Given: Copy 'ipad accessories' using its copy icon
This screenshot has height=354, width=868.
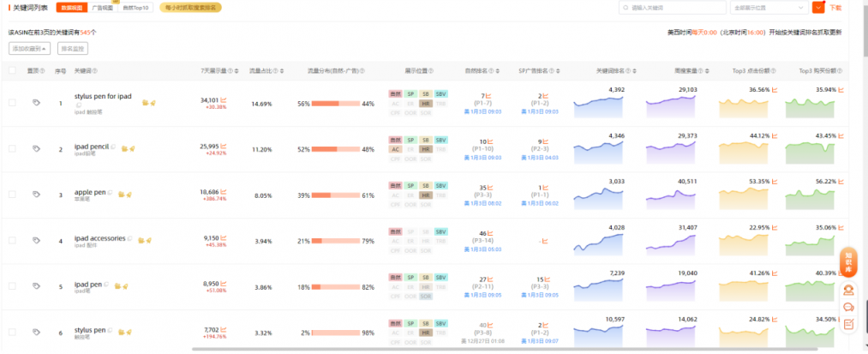Looking at the screenshot, I should [x=130, y=239].
